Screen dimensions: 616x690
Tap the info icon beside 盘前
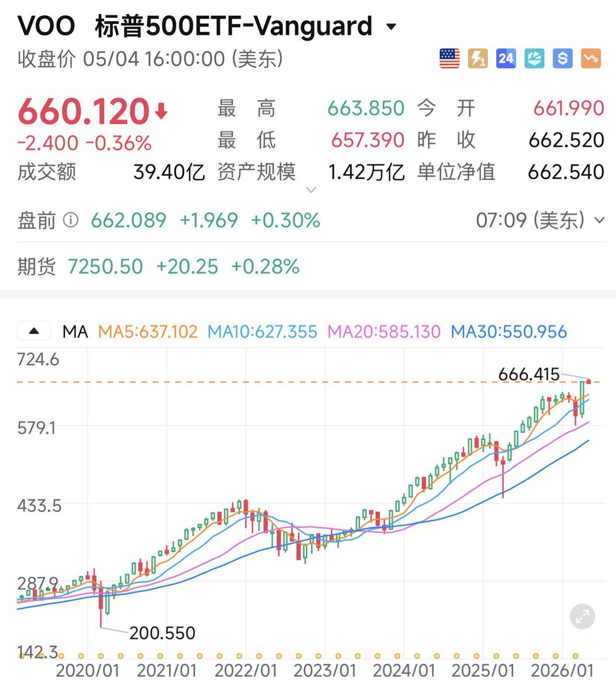(71, 220)
